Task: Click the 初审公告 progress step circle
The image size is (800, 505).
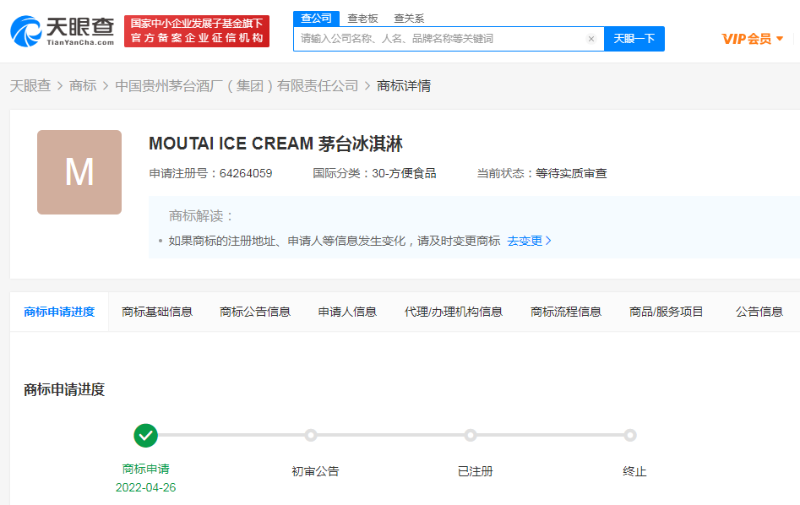Action: [x=311, y=435]
